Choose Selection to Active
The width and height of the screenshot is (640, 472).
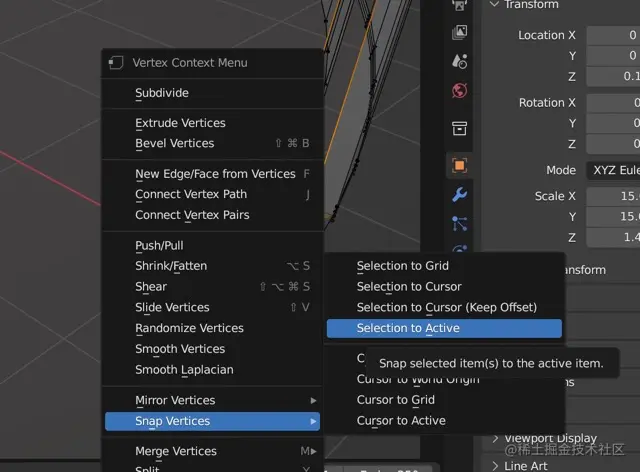444,328
